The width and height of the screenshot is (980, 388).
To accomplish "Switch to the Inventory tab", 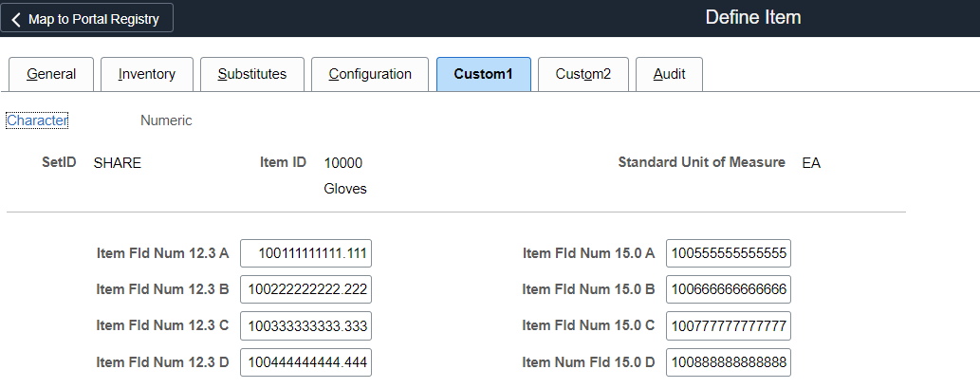I will pos(147,74).
